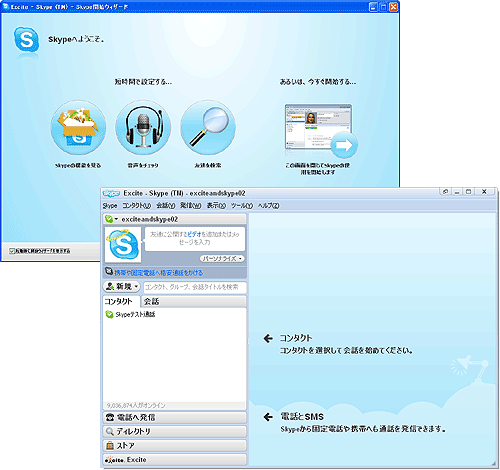Switch to the コンタクト tab
The width and height of the screenshot is (500, 470).
pyautogui.click(x=121, y=301)
